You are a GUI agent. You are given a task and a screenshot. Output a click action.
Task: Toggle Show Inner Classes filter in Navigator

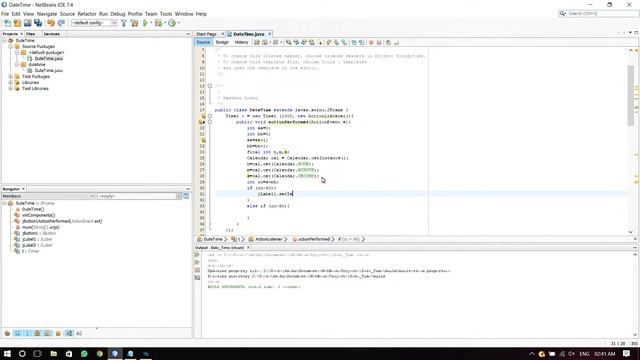48,333
